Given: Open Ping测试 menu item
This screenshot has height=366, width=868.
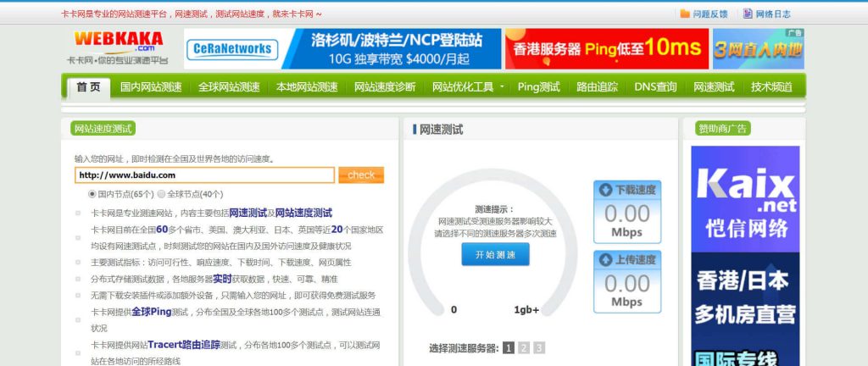Looking at the screenshot, I should click(x=538, y=86).
